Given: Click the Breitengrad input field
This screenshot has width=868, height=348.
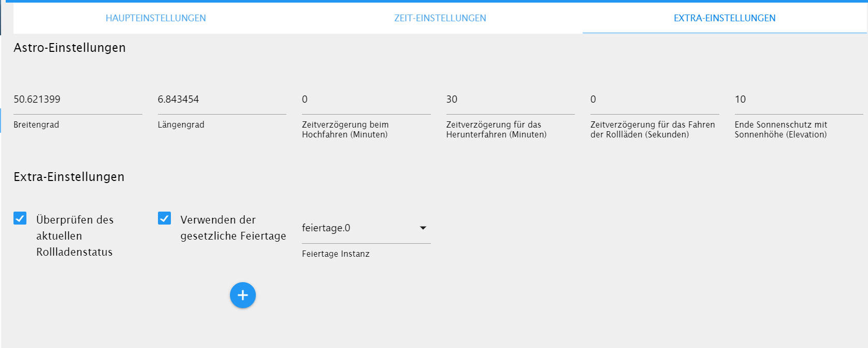Looking at the screenshot, I should coord(78,100).
